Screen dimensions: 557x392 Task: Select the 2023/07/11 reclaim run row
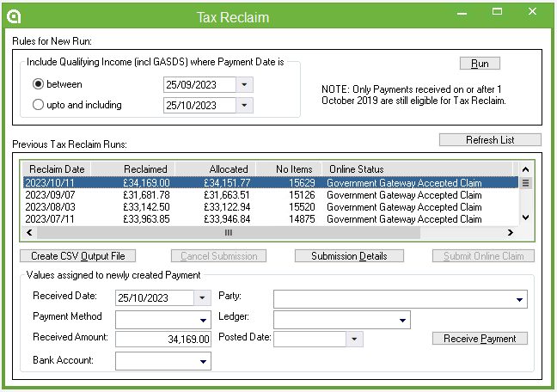[x=270, y=219]
